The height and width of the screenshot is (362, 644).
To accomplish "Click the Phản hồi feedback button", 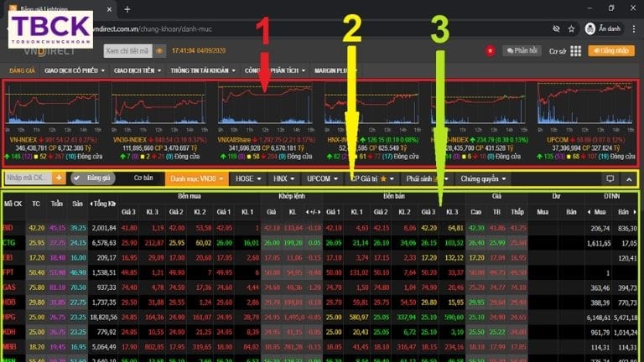I will 521,50.
